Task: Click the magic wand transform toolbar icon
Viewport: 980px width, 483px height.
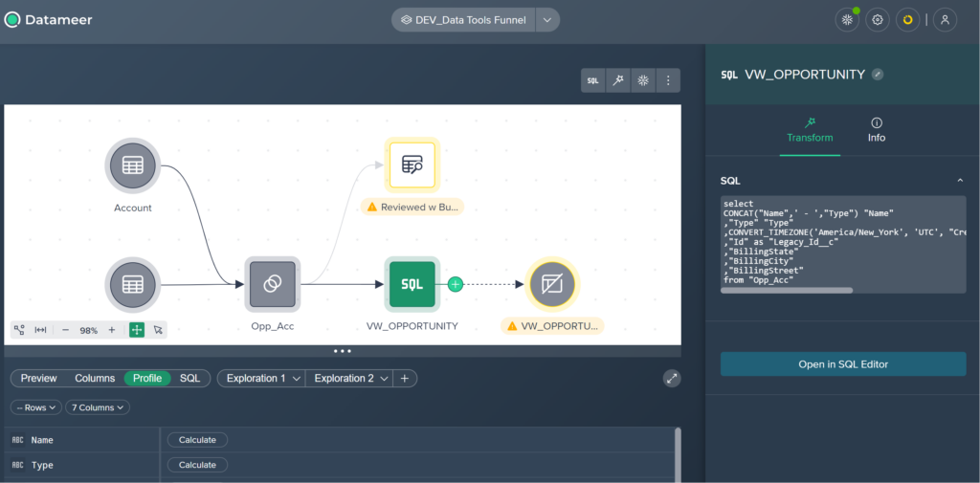Action: (x=617, y=80)
